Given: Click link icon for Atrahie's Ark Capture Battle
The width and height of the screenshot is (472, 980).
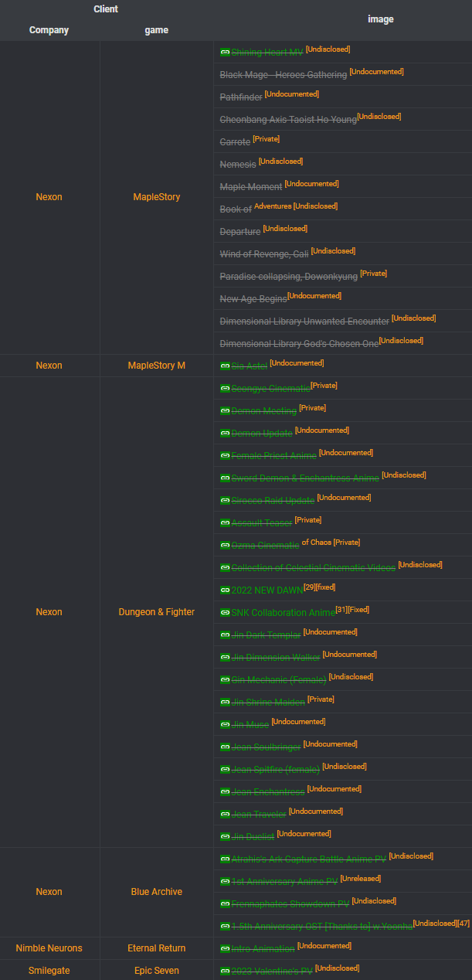Looking at the screenshot, I should [x=225, y=859].
